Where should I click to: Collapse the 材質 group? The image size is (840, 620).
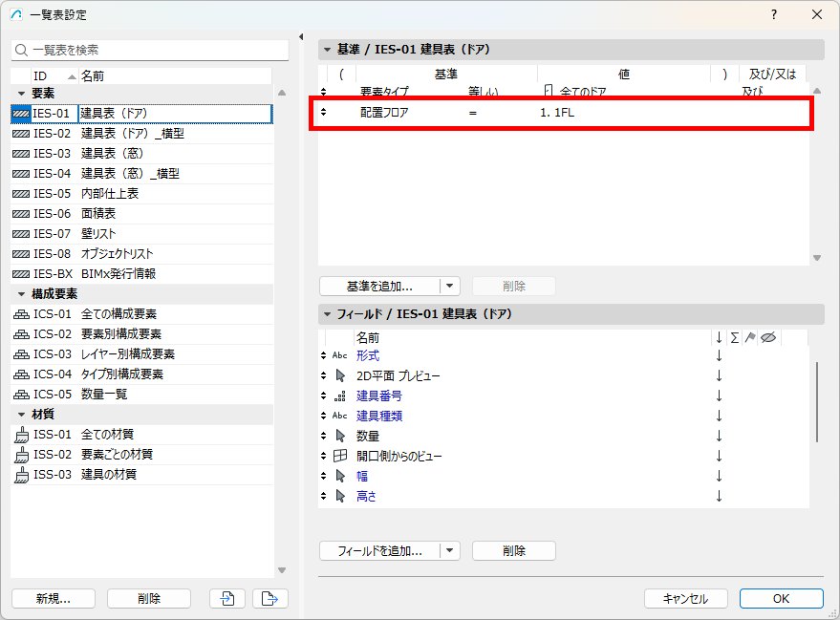pos(21,415)
